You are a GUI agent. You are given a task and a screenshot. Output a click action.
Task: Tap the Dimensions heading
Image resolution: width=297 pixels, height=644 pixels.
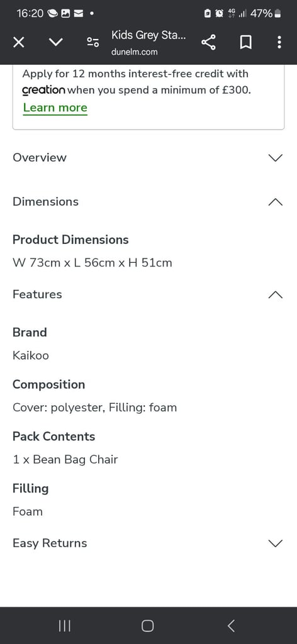[45, 202]
